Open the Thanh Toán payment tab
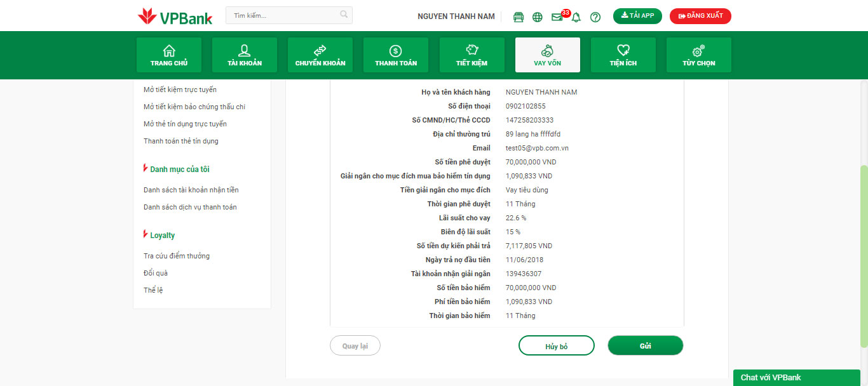 [x=396, y=55]
